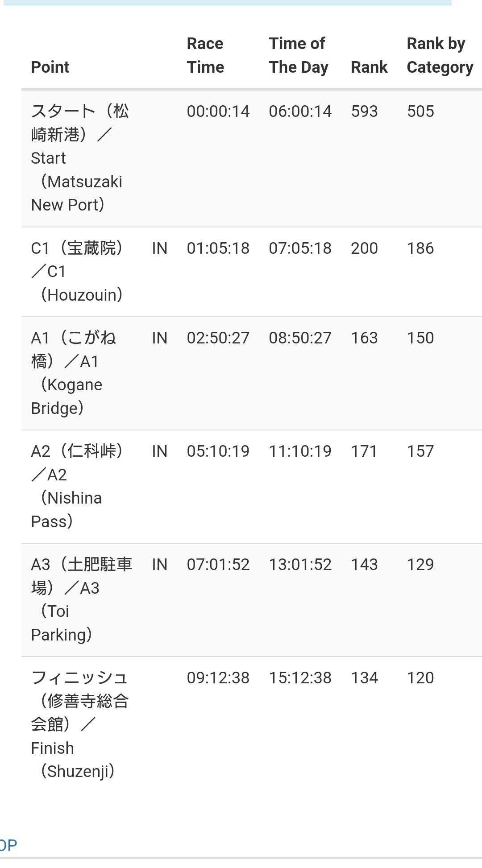482x868 pixels.
Task: Click the Rank by Category header
Action: pyautogui.click(x=440, y=55)
